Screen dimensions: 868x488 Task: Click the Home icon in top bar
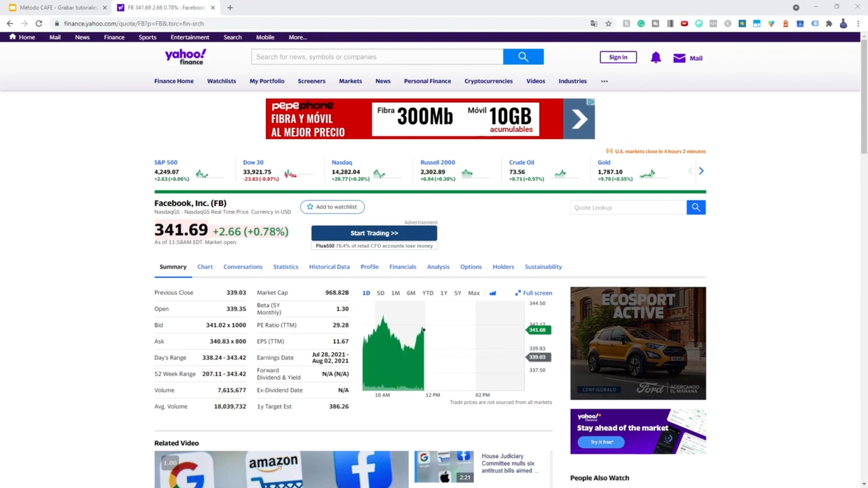click(x=13, y=37)
